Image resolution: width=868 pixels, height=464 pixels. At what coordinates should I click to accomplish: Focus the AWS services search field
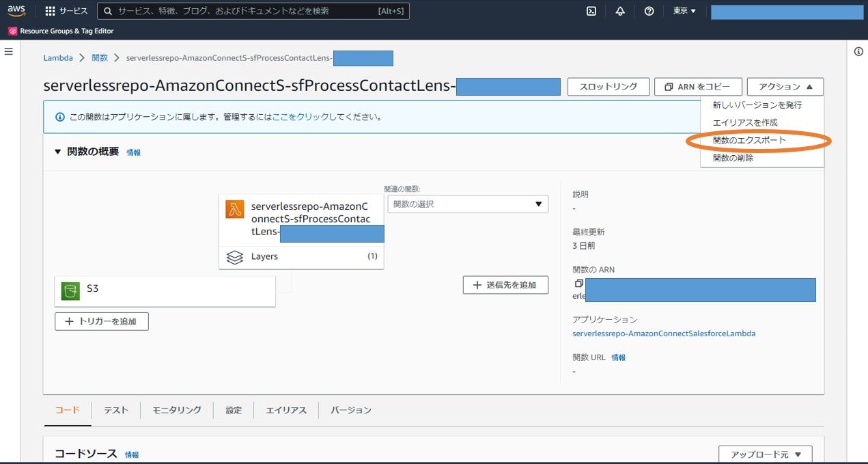253,11
